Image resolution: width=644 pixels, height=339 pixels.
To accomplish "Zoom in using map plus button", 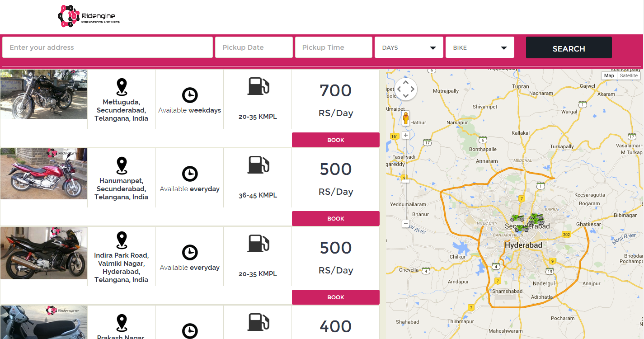I will (x=406, y=135).
